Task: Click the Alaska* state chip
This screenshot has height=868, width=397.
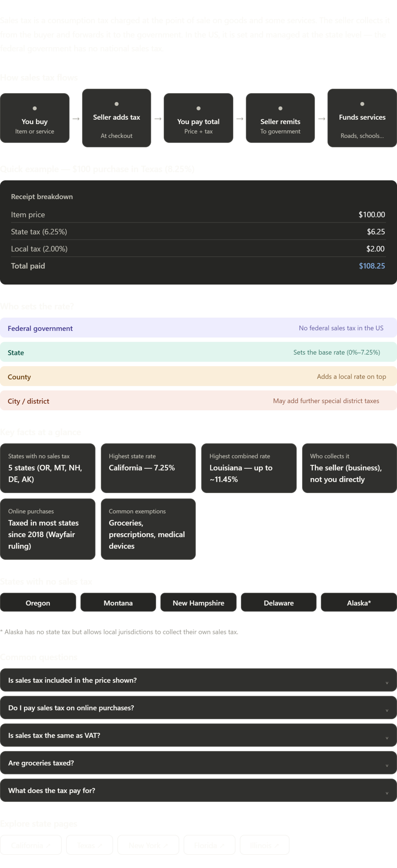Action: point(359,603)
